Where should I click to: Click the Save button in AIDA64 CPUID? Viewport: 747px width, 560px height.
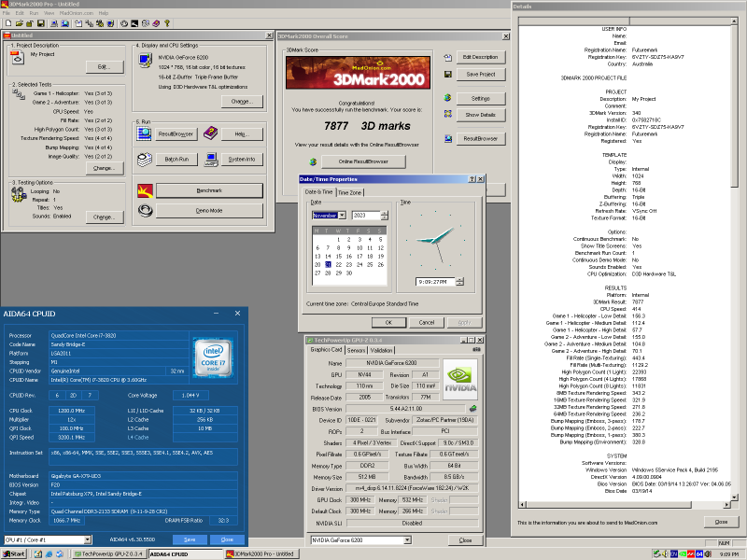tap(190, 539)
